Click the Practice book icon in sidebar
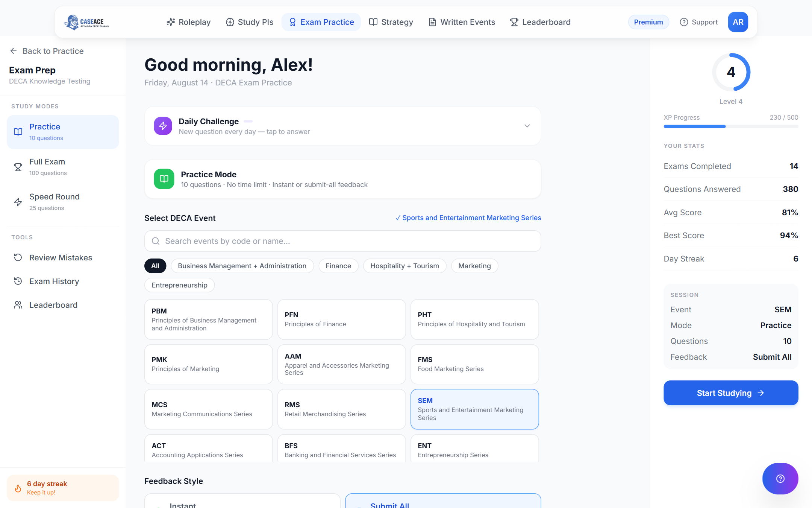812x508 pixels. tap(18, 132)
